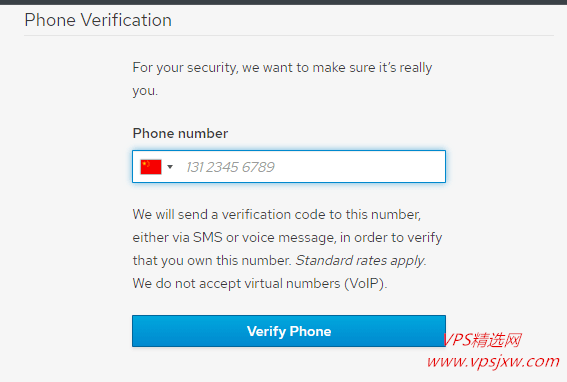Select the Phone number field label

pyautogui.click(x=180, y=133)
